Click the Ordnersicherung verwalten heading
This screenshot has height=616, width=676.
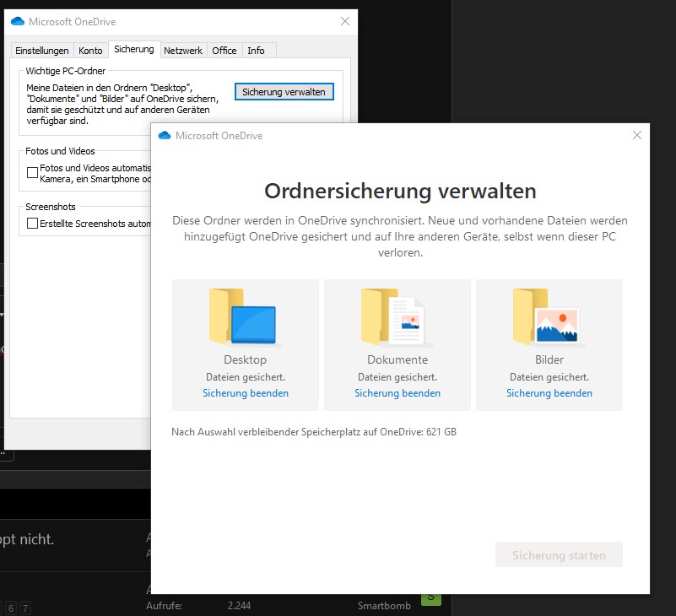pos(400,191)
